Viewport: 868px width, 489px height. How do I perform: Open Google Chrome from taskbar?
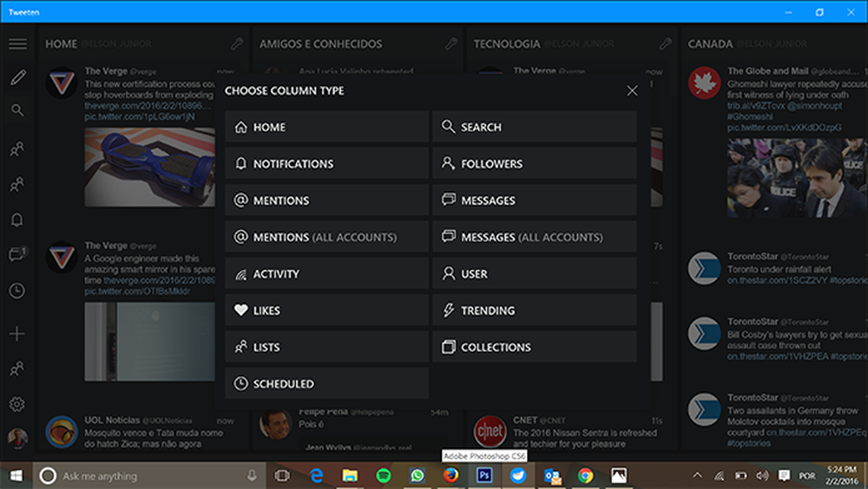point(585,476)
